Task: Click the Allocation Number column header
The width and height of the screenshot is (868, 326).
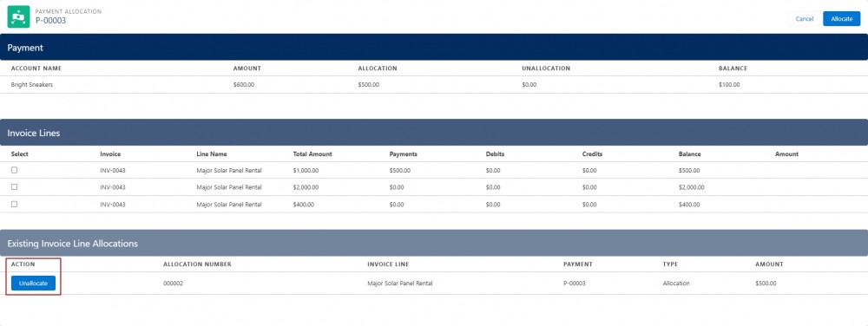Action: (197, 264)
